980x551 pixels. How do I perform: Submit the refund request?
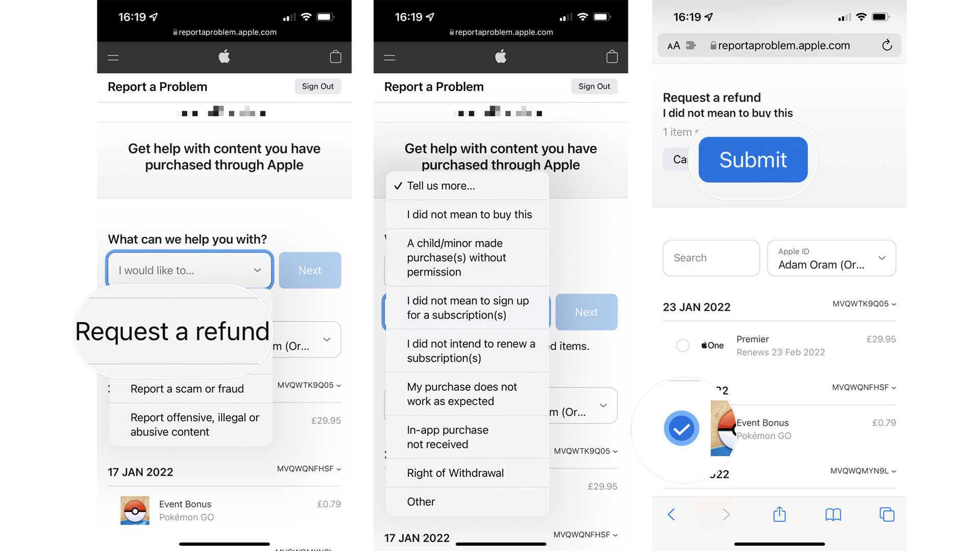752,160
